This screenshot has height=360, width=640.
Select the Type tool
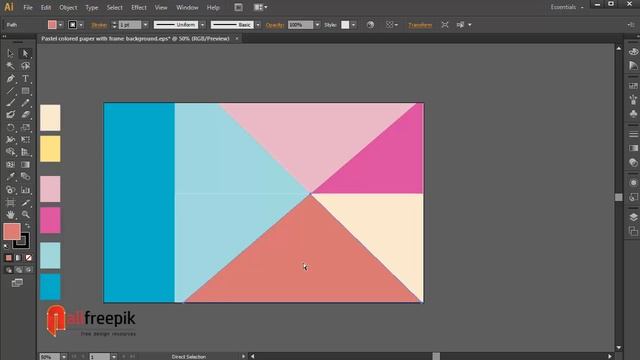[x=25, y=78]
